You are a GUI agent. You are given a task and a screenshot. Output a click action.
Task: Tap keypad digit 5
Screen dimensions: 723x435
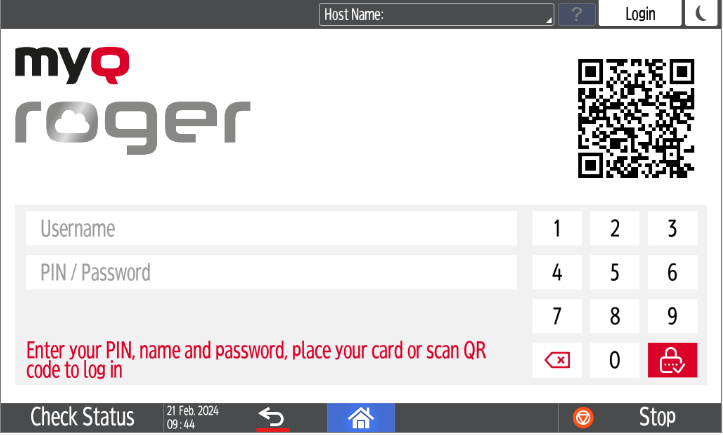point(615,272)
